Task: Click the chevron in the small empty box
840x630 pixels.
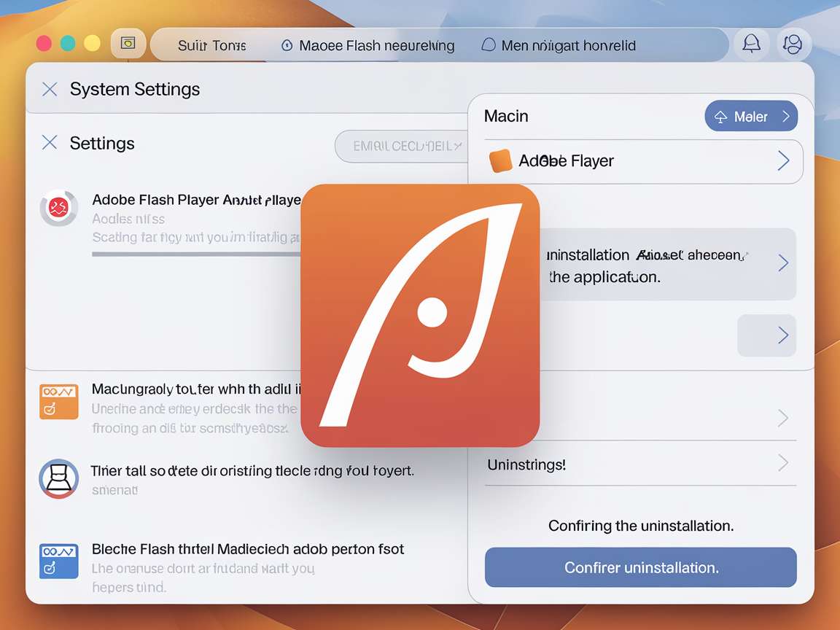Action: pos(783,335)
